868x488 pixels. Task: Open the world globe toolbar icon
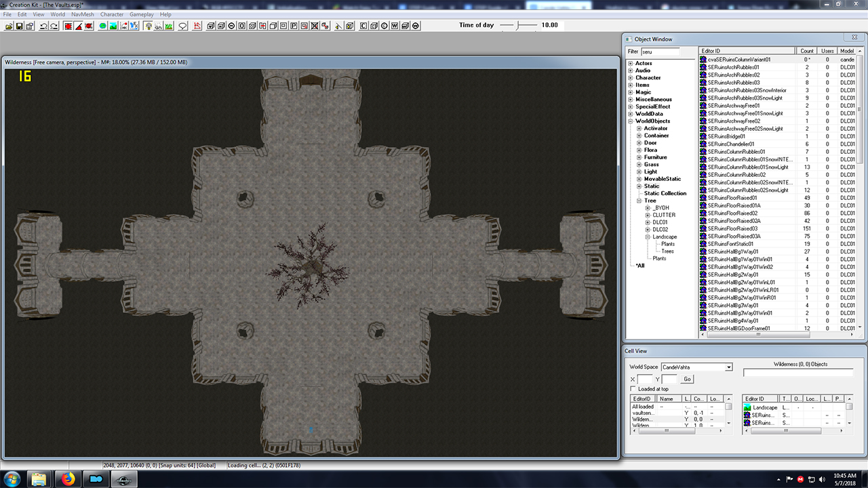103,26
